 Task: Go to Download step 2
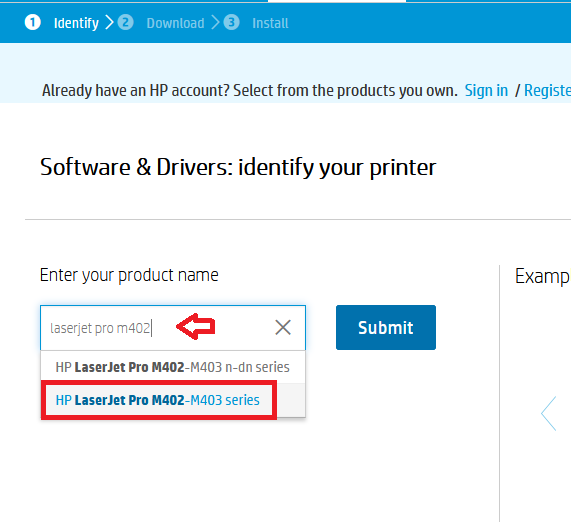175,23
